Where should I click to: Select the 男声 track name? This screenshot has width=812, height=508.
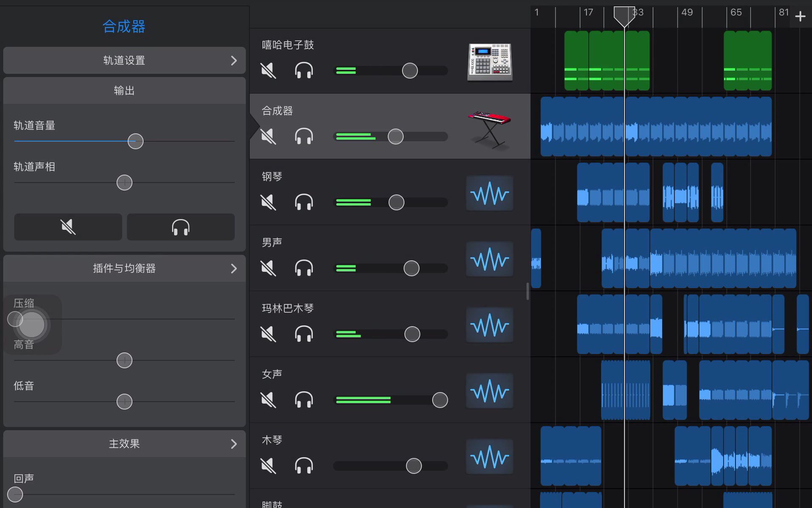(272, 242)
